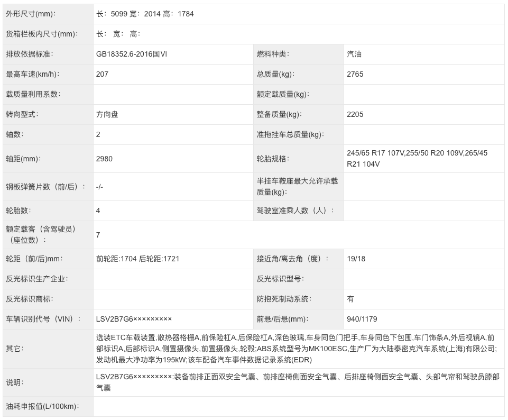Click the 准拖挂车总质量(kg) label
Image resolution: width=508 pixels, height=420 pixels.
tap(290, 134)
